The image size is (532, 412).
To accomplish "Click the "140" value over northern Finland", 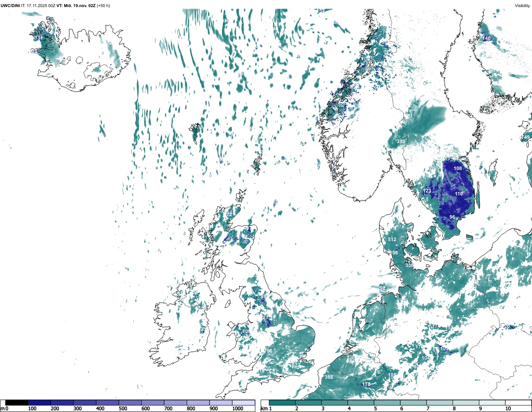I will point(487,38).
